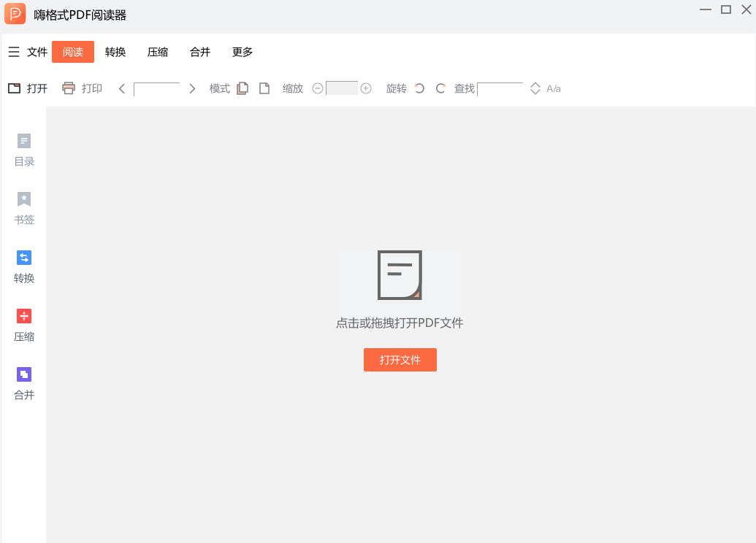The width and height of the screenshot is (756, 543).
Task: Open the 目录 outline sidebar panel
Action: [24, 150]
